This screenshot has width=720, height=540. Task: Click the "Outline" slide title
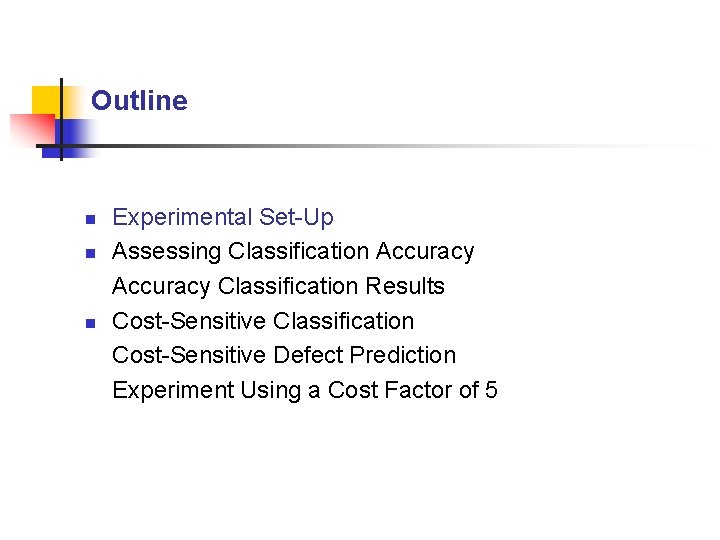tap(139, 101)
